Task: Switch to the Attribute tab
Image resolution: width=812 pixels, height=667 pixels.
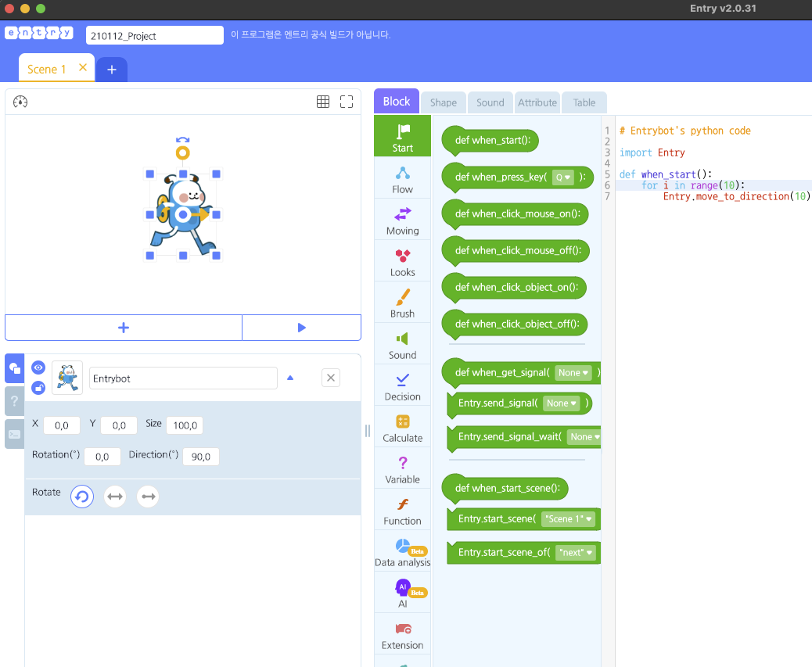Action: (x=537, y=102)
